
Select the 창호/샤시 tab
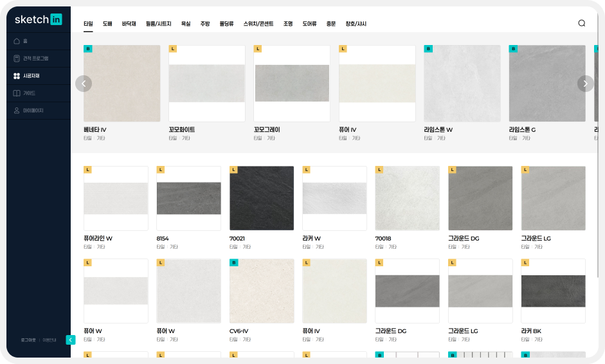356,24
